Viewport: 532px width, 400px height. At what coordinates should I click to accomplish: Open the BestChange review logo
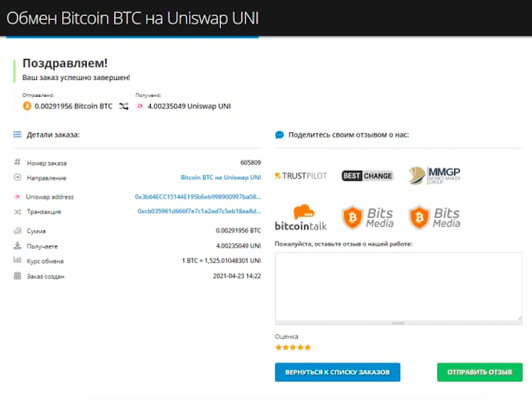(367, 176)
